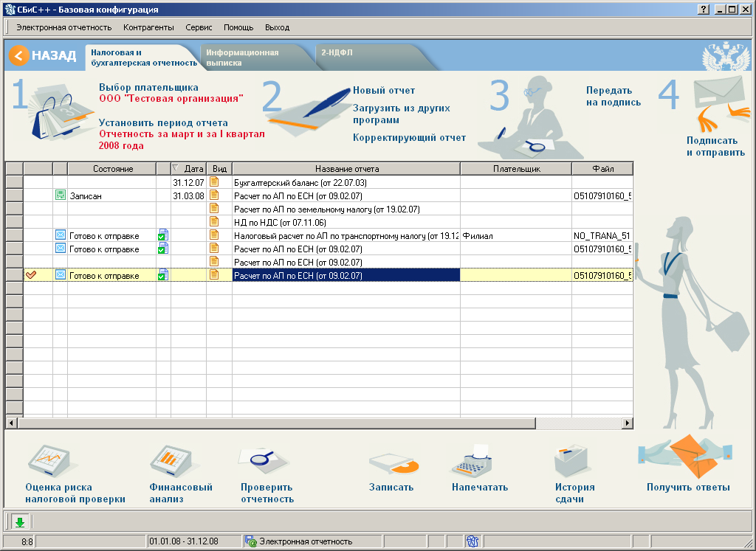Switch to Информационная выписка tab

242,58
